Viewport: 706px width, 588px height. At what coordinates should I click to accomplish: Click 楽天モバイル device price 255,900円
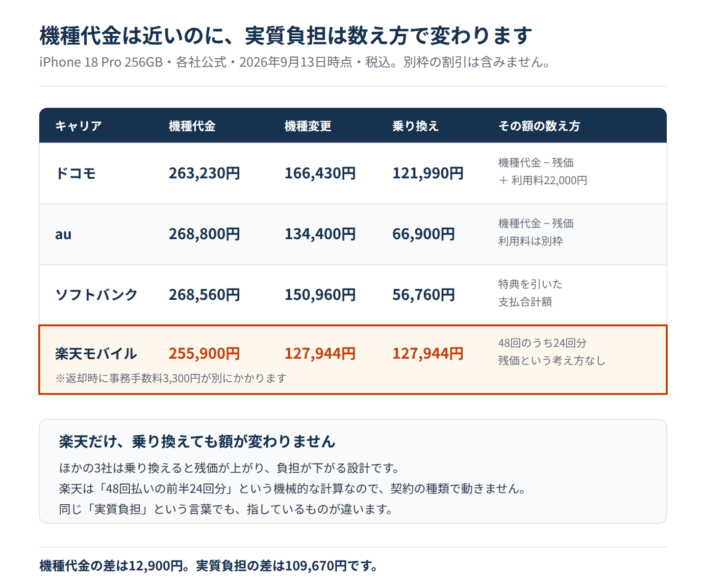pyautogui.click(x=204, y=353)
